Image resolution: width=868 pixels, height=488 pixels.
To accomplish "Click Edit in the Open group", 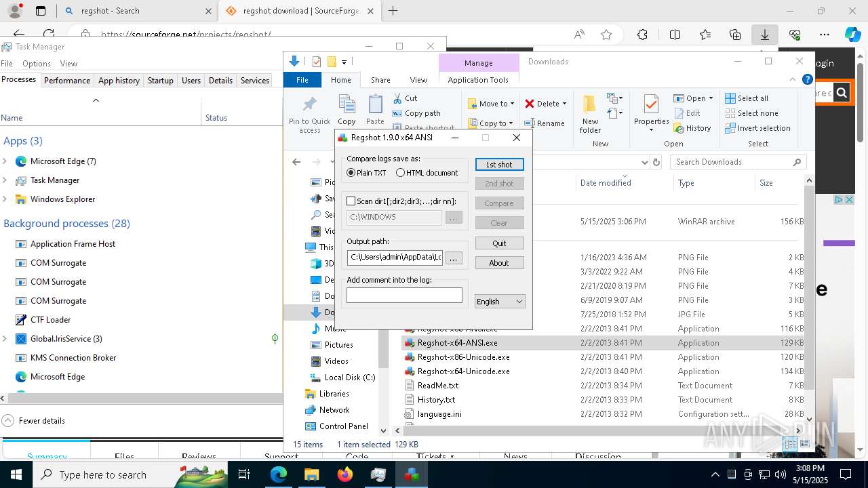I will tap(687, 113).
